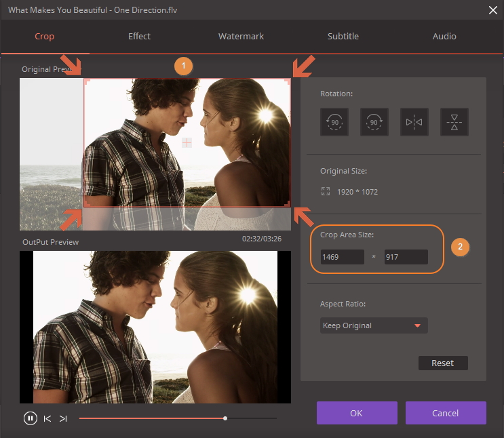Click the Output Preview video thumbnail

click(x=155, y=327)
